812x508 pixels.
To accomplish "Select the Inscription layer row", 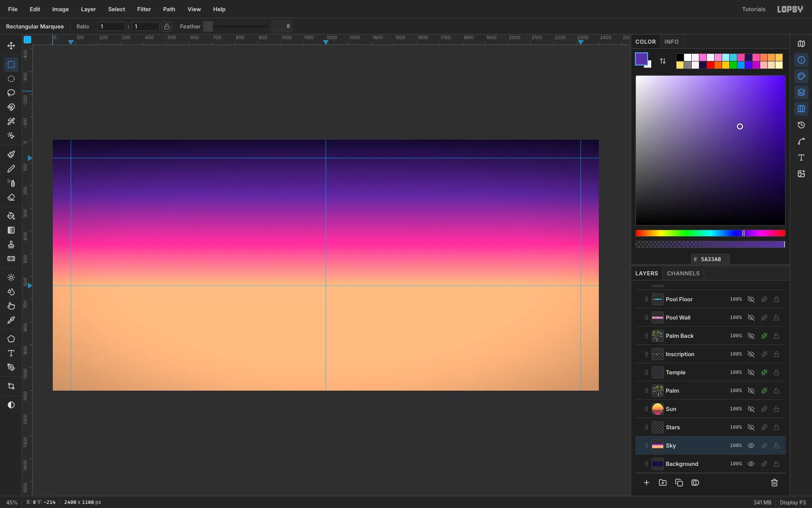I will (x=710, y=354).
